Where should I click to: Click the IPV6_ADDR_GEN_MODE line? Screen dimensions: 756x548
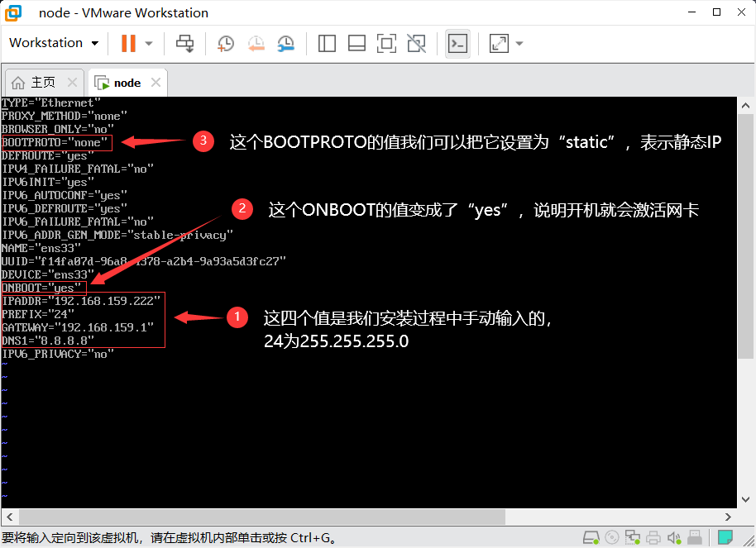[x=117, y=236]
